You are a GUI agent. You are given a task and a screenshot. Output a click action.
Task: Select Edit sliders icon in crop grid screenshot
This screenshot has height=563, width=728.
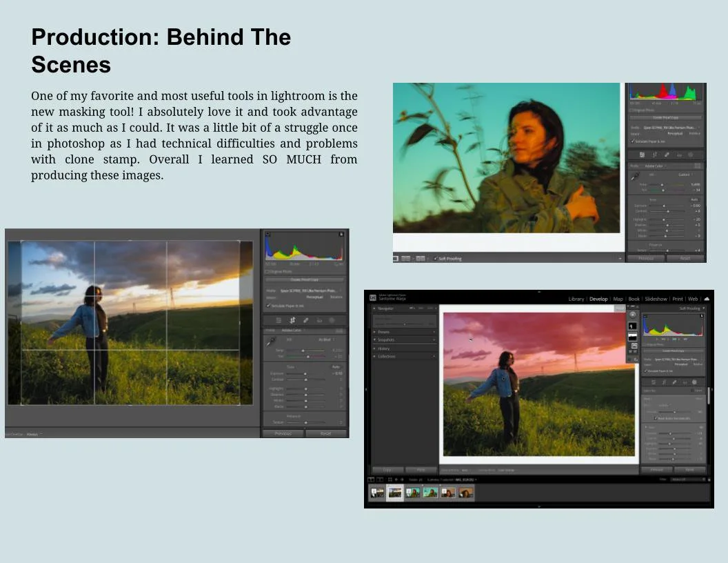278,320
